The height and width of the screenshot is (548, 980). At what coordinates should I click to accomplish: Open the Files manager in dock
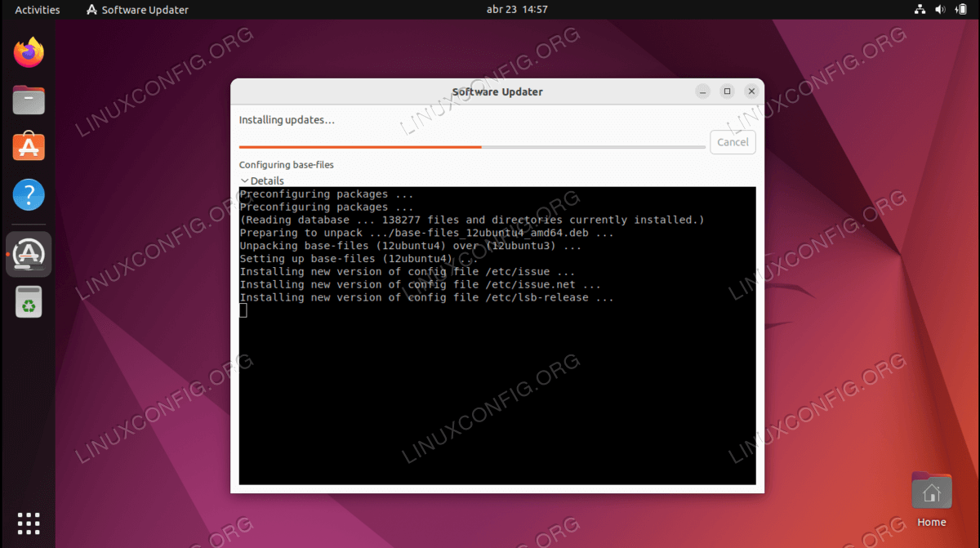[29, 100]
